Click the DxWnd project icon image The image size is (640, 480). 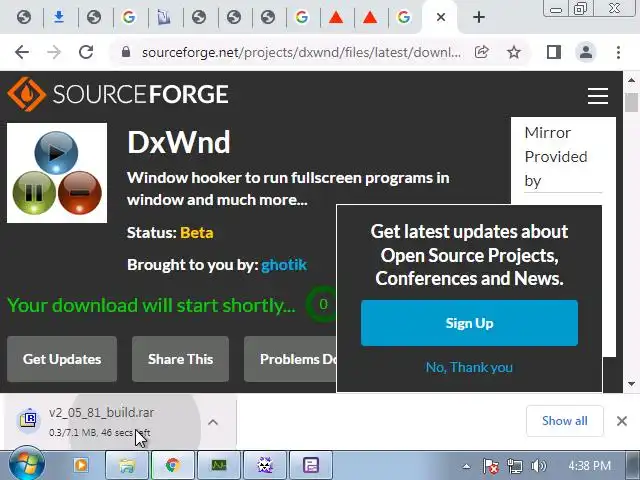57,173
